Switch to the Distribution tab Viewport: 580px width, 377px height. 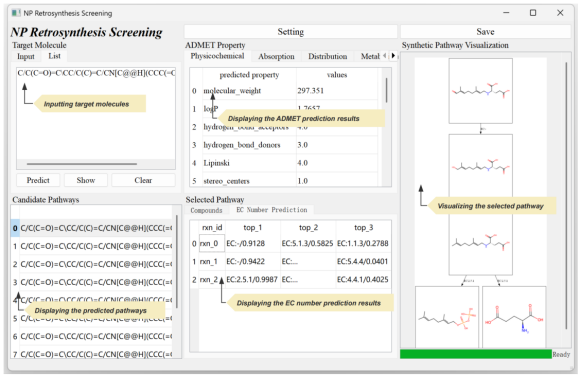click(328, 57)
